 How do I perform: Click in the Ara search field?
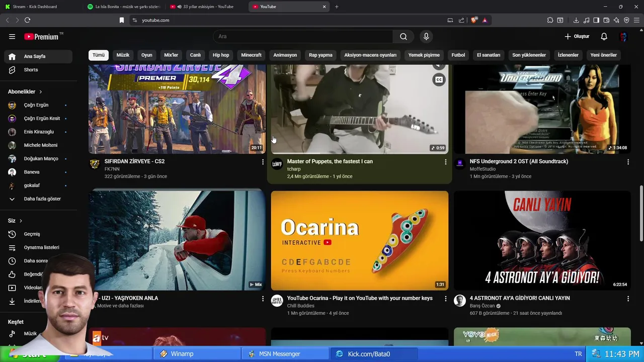tap(303, 36)
